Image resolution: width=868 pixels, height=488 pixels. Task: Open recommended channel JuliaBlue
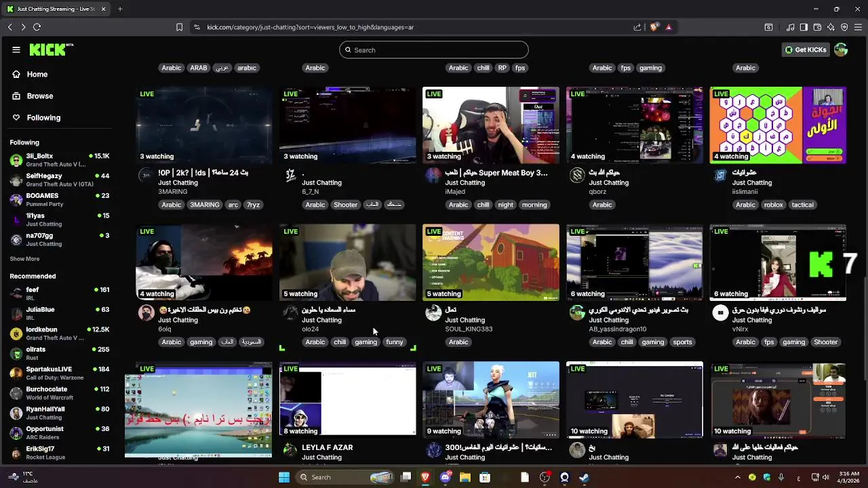(x=60, y=313)
